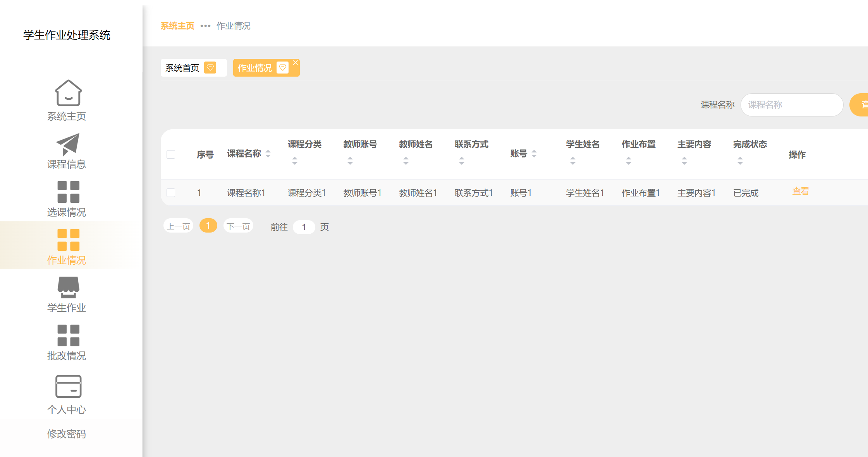Image resolution: width=868 pixels, height=457 pixels.
Task: Click the 课程名称 search input field
Action: (x=792, y=105)
